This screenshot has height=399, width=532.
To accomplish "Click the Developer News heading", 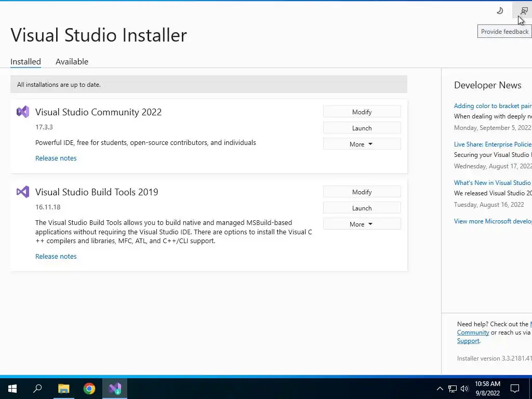I will 487,85.
